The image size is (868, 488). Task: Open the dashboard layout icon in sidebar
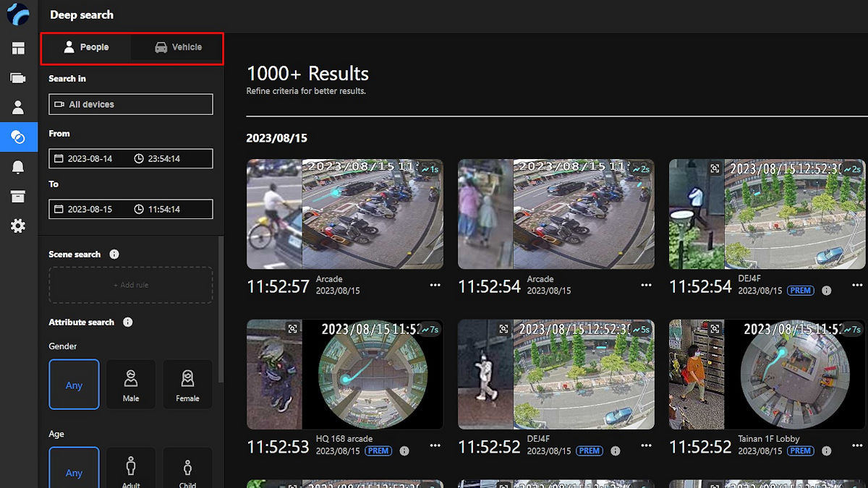click(x=18, y=48)
